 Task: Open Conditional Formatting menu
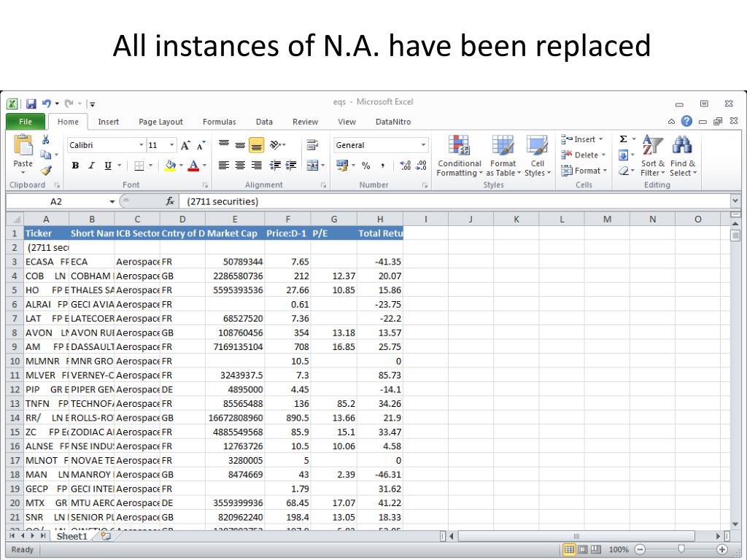460,156
